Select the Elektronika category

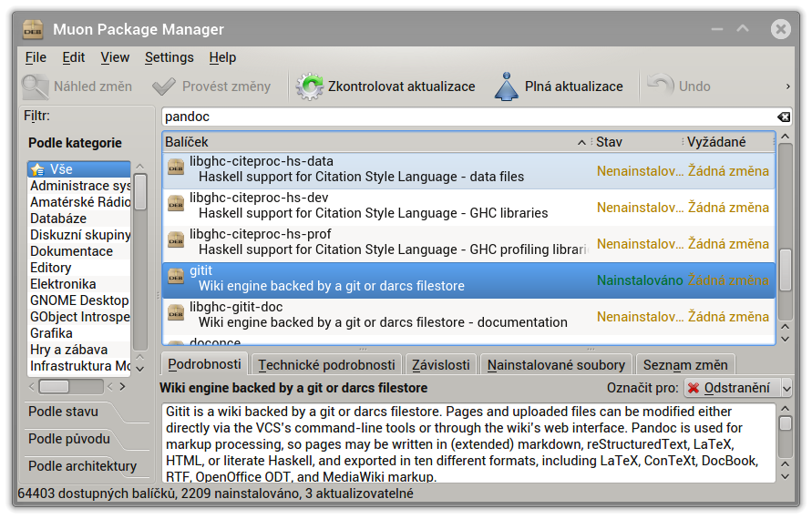(78, 284)
